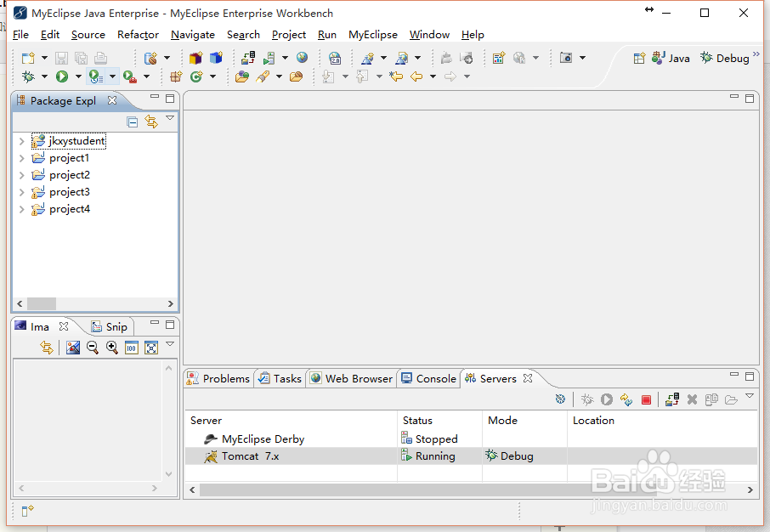770x532 pixels.
Task: Click the Add deployment icon in Servers view
Action: click(672, 399)
